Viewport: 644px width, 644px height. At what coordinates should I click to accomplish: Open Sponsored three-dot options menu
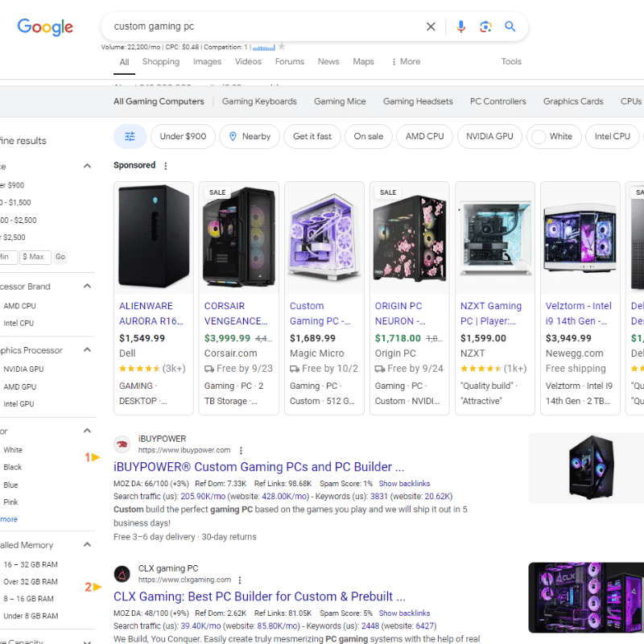pos(166,166)
